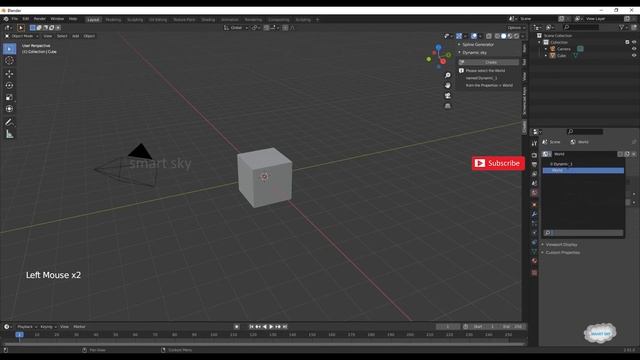Open the Global transform orientation dropdown
Screen dimensions: 640x360
(x=236, y=28)
